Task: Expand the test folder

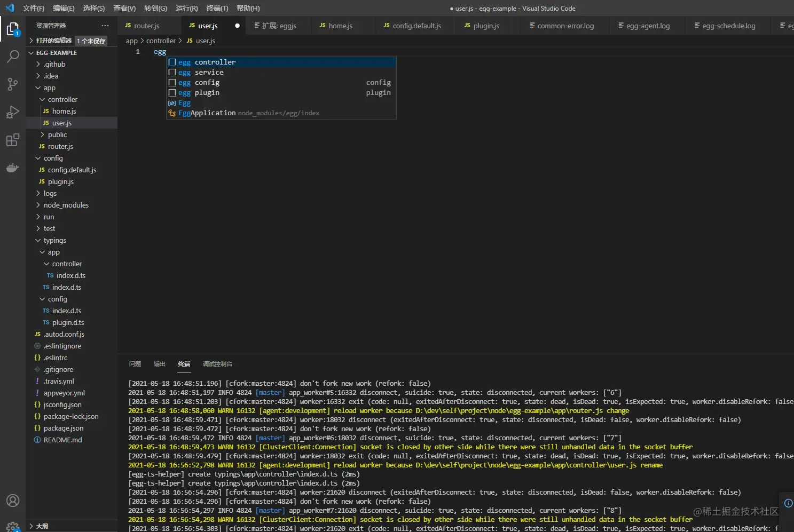Action: pyautogui.click(x=72, y=228)
